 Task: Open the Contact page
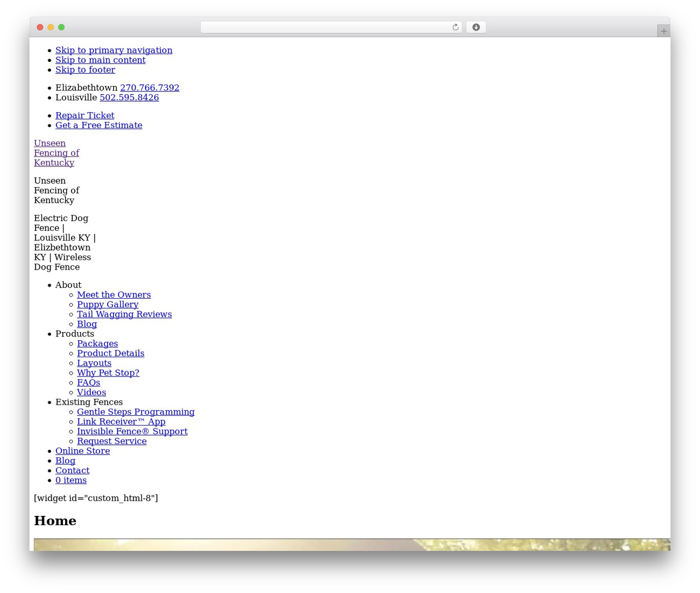72,472
